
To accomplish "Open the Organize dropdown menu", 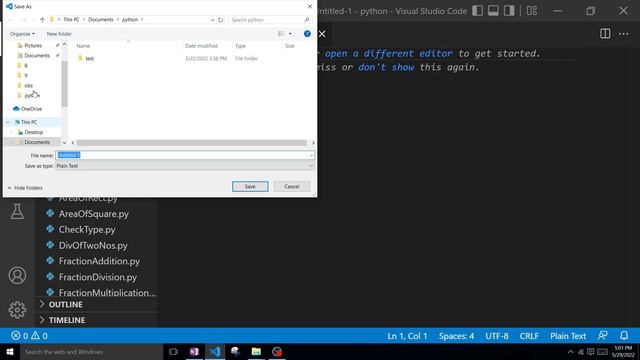I will tap(22, 34).
